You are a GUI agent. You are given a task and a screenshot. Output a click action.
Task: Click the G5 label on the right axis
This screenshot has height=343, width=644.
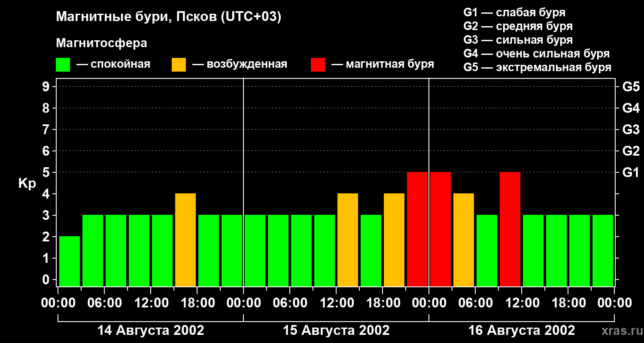click(631, 87)
